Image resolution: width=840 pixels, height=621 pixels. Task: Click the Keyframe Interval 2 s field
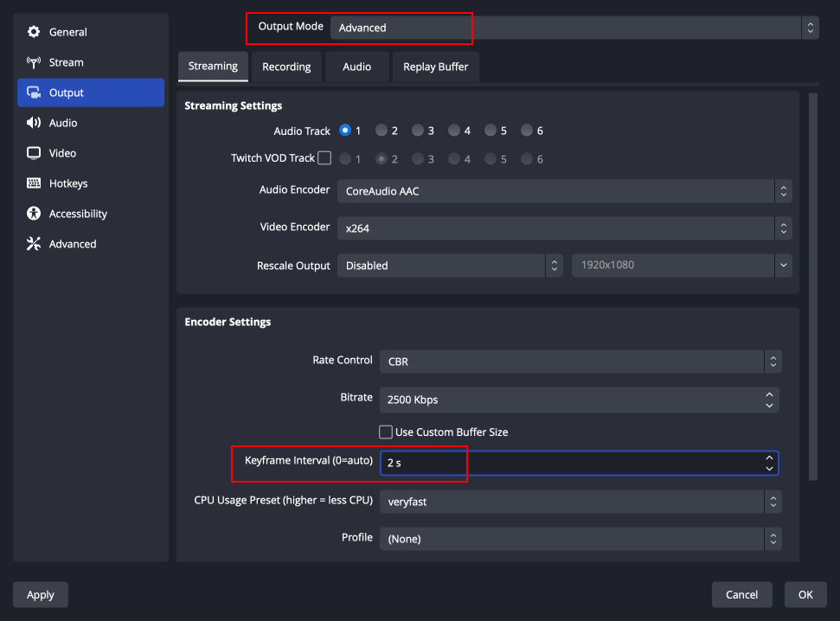coord(579,463)
